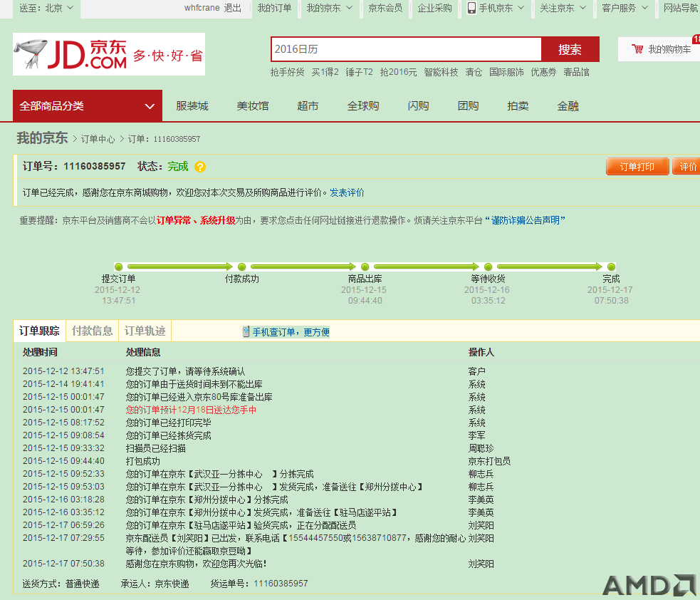Click hot search term 奢品馆
700x600 pixels.
pyautogui.click(x=576, y=72)
